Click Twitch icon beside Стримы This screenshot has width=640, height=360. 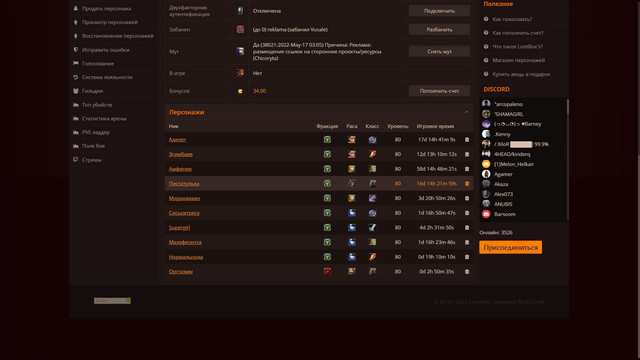point(76,160)
